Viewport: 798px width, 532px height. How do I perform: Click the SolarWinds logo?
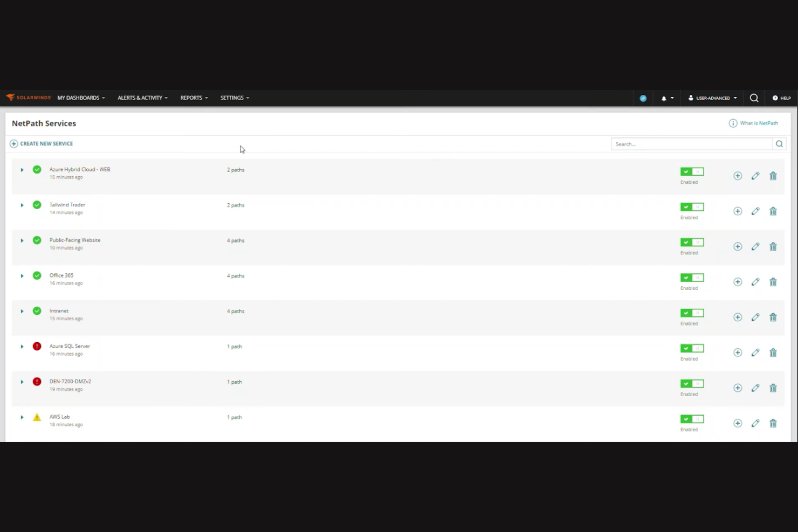28,98
